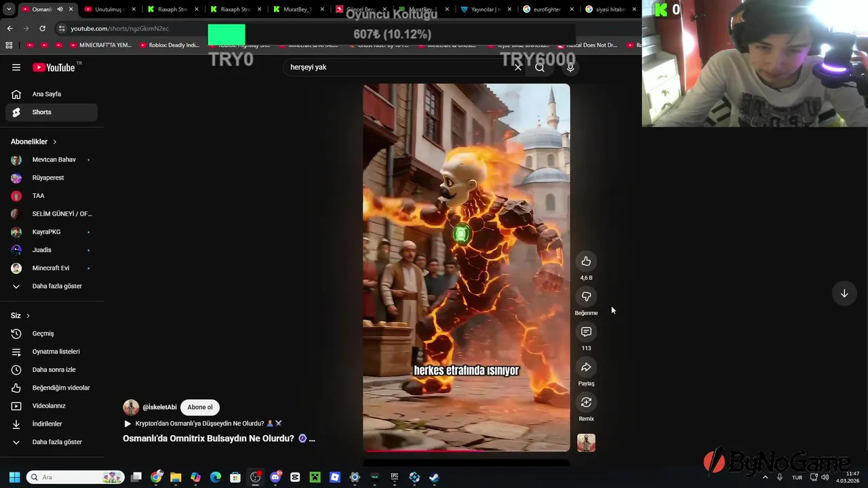This screenshot has height=488, width=868.
Task: Expand Abonelikler section chevron
Action: (x=55, y=142)
